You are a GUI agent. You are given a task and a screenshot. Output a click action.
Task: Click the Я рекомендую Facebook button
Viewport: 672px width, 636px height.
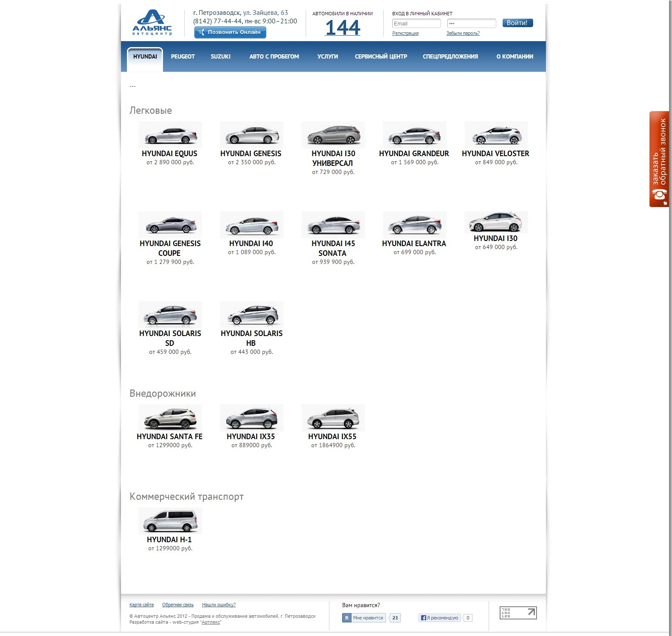(440, 618)
